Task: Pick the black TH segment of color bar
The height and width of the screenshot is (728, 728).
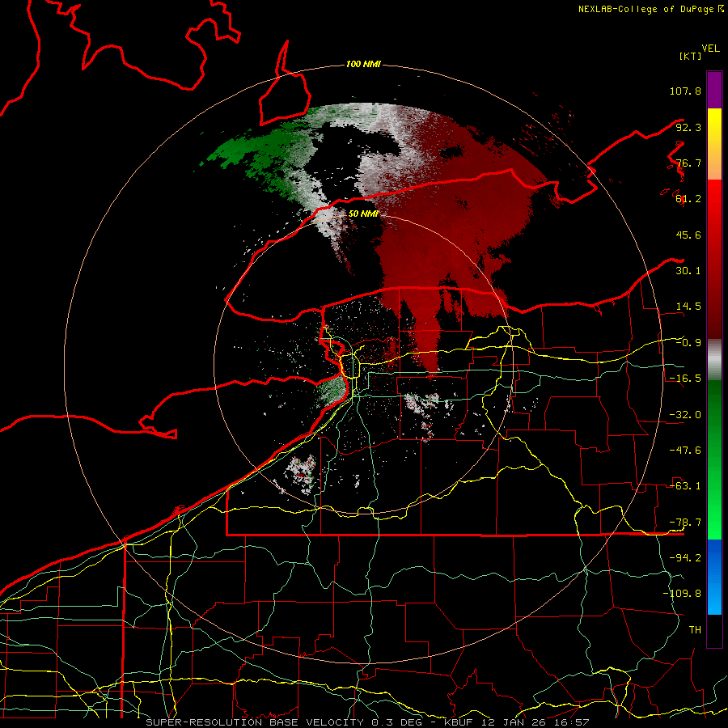Action: [x=714, y=631]
